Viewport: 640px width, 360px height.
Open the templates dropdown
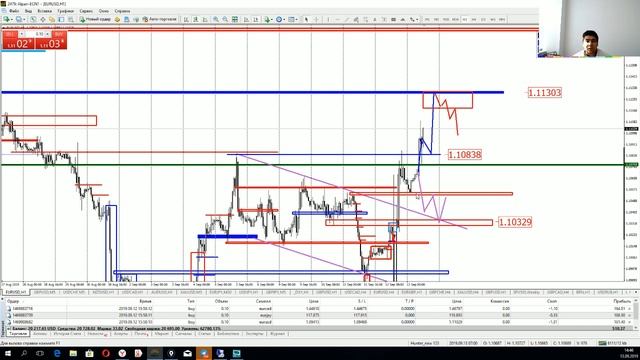(292, 19)
